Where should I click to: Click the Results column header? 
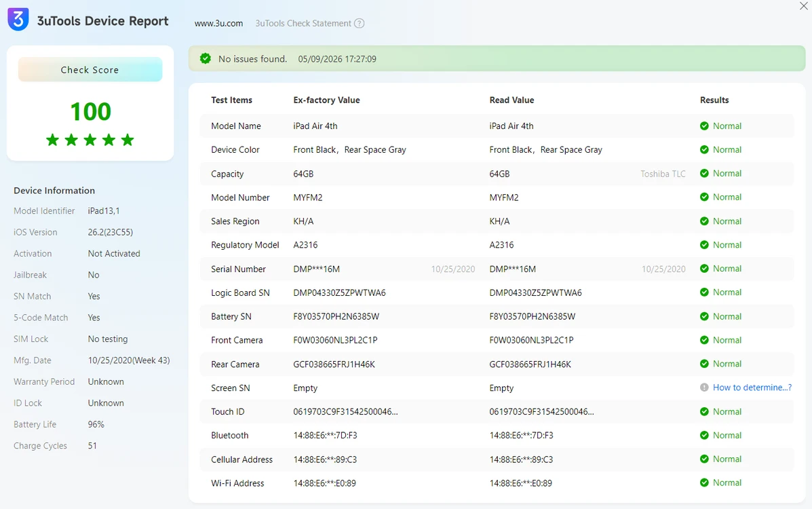tap(714, 100)
